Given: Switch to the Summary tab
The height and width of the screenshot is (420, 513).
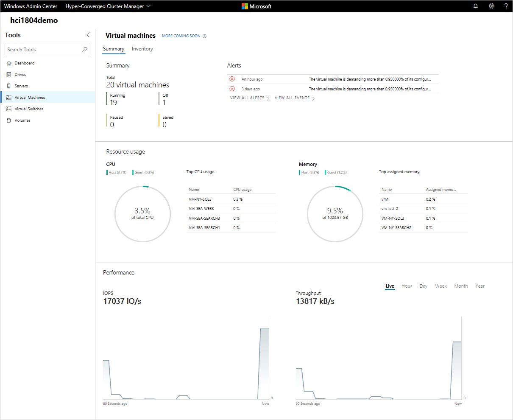Looking at the screenshot, I should (x=114, y=49).
